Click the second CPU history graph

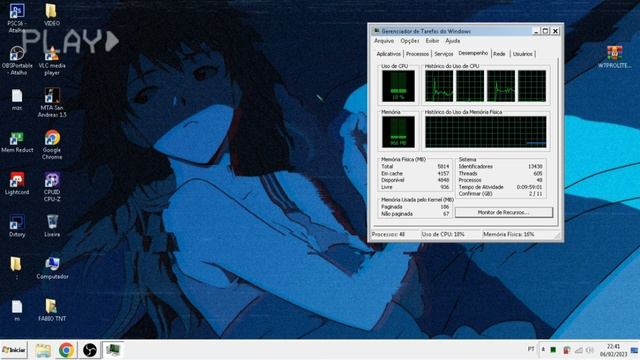(x=470, y=86)
